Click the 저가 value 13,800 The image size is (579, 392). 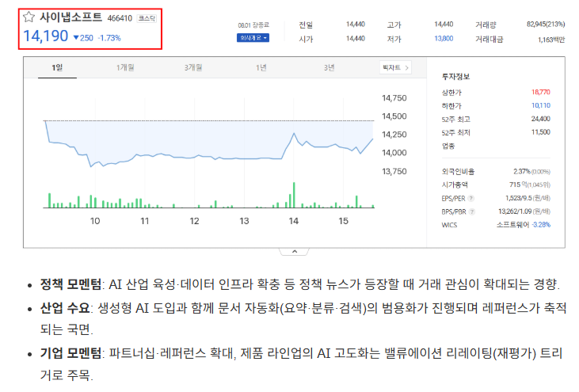click(x=444, y=38)
